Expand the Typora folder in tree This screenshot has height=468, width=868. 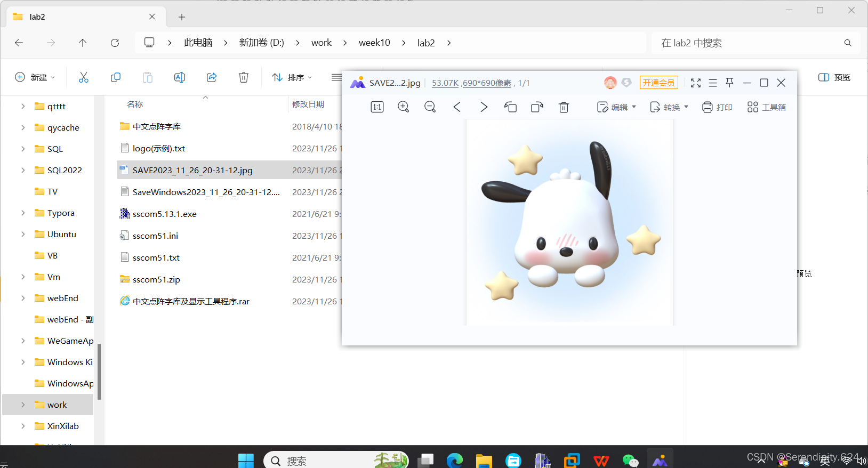(x=23, y=213)
